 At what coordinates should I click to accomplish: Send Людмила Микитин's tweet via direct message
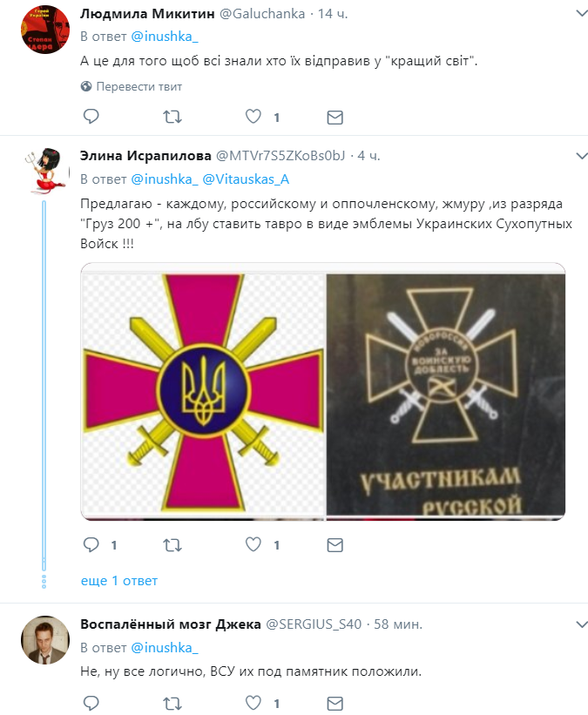[335, 117]
